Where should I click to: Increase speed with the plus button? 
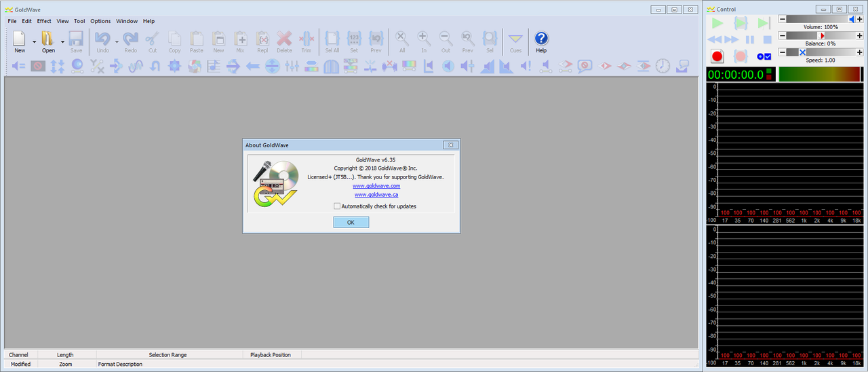tap(860, 52)
